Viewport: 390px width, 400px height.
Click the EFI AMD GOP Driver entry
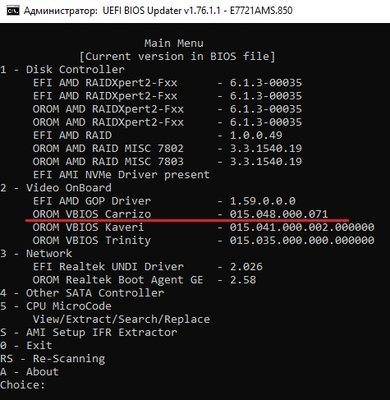coord(164,201)
